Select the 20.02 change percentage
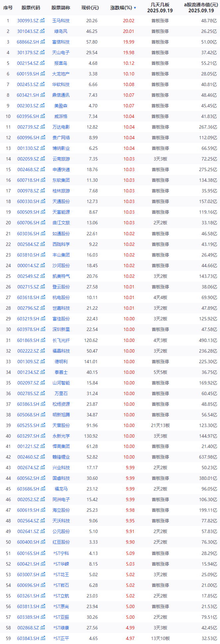The width and height of the screenshot is (220, 644). [129, 21]
